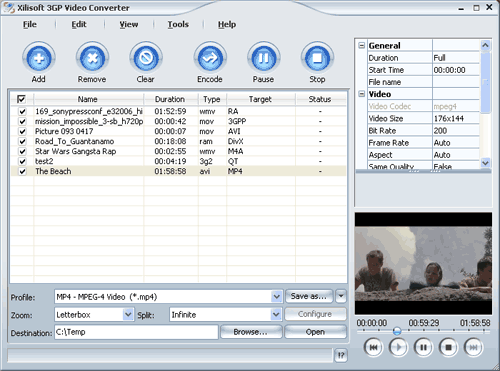
Task: Click the Destination path field
Action: pyautogui.click(x=136, y=332)
